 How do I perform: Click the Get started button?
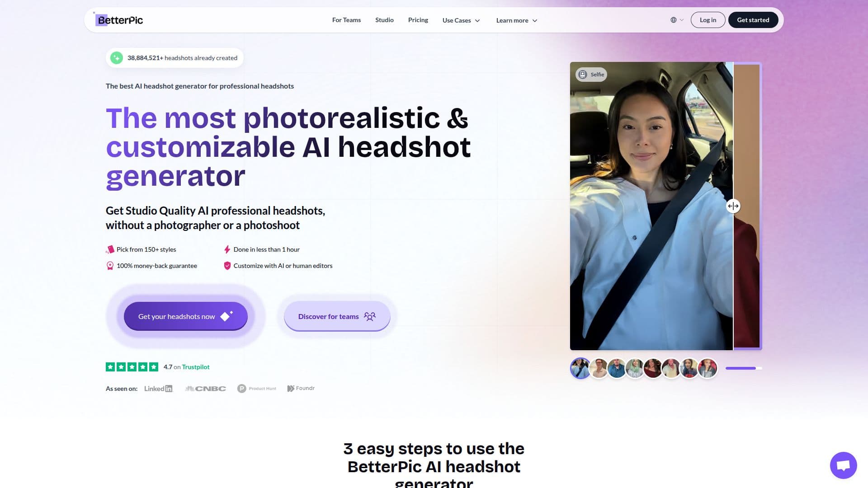coord(753,20)
